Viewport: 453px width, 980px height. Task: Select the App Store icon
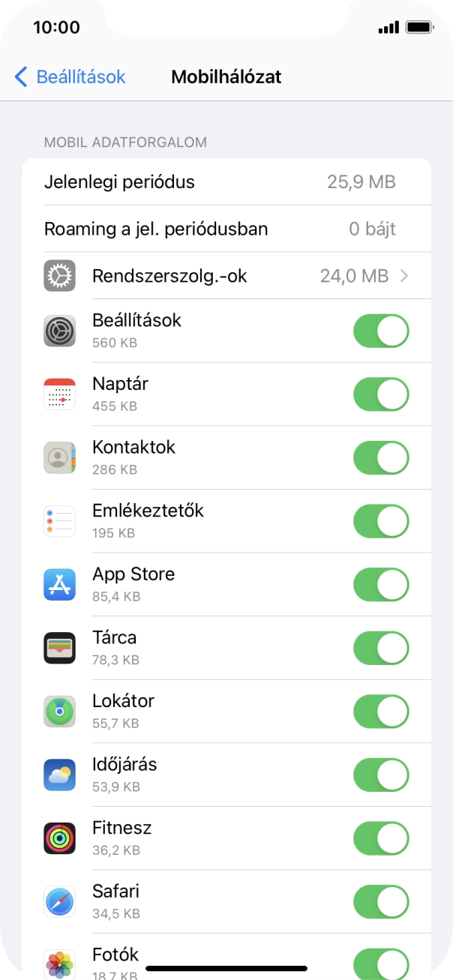(x=59, y=584)
